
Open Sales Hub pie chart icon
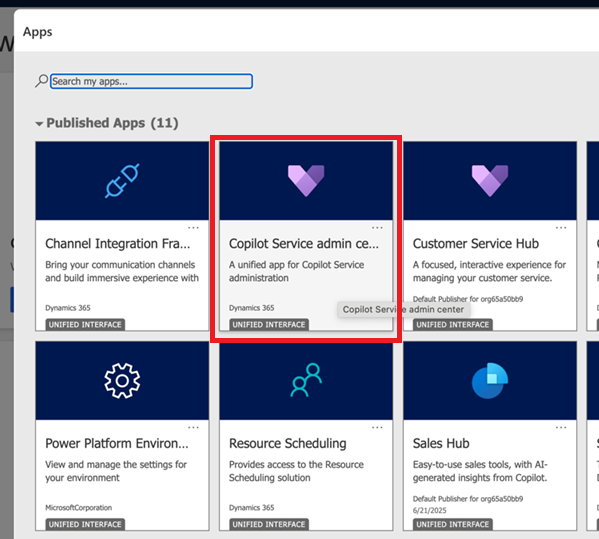pos(490,380)
